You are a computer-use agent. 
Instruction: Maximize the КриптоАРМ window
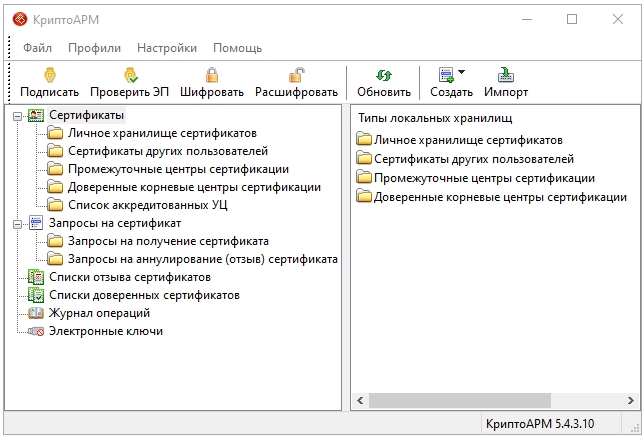pyautogui.click(x=572, y=19)
